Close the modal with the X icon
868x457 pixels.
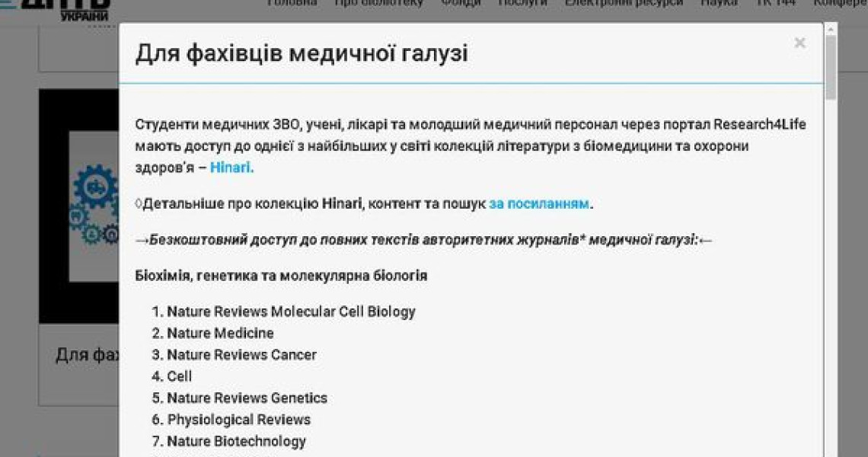[x=799, y=43]
